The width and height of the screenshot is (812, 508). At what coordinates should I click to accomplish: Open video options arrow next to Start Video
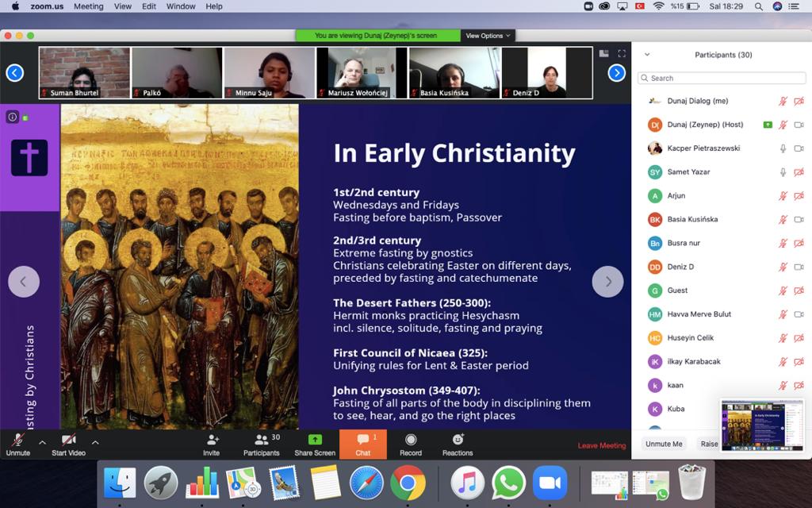click(x=95, y=443)
